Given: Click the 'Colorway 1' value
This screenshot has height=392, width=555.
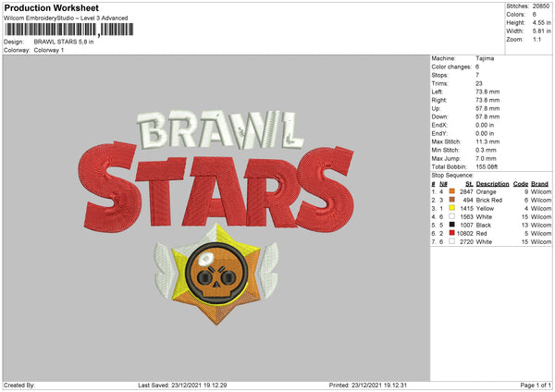Looking at the screenshot, I should (x=49, y=50).
